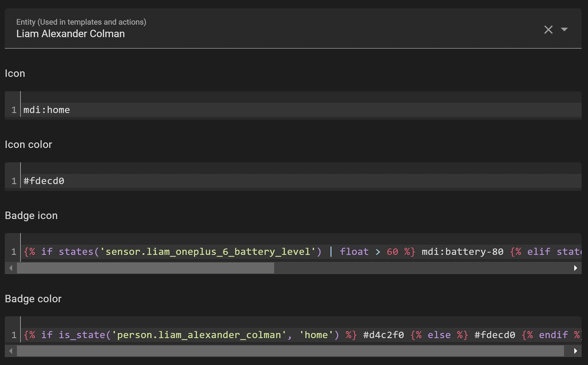This screenshot has width=588, height=365.
Task: Click the Entity field showing Liam Alexander Colman
Action: pyautogui.click(x=293, y=28)
